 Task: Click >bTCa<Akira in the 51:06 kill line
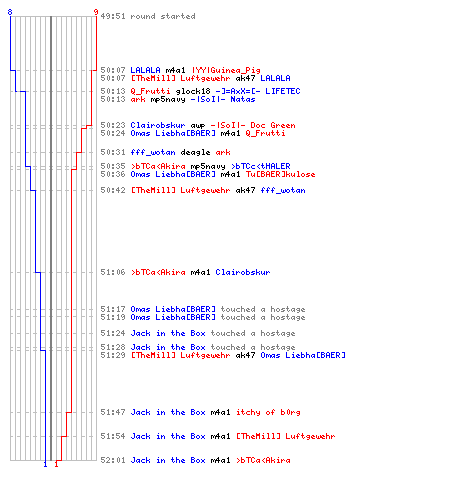pos(158,272)
